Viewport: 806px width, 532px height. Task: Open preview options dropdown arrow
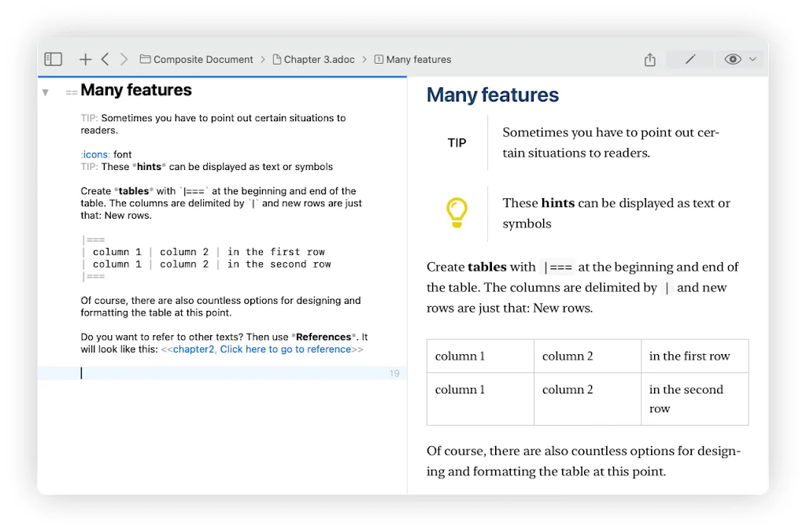point(752,59)
